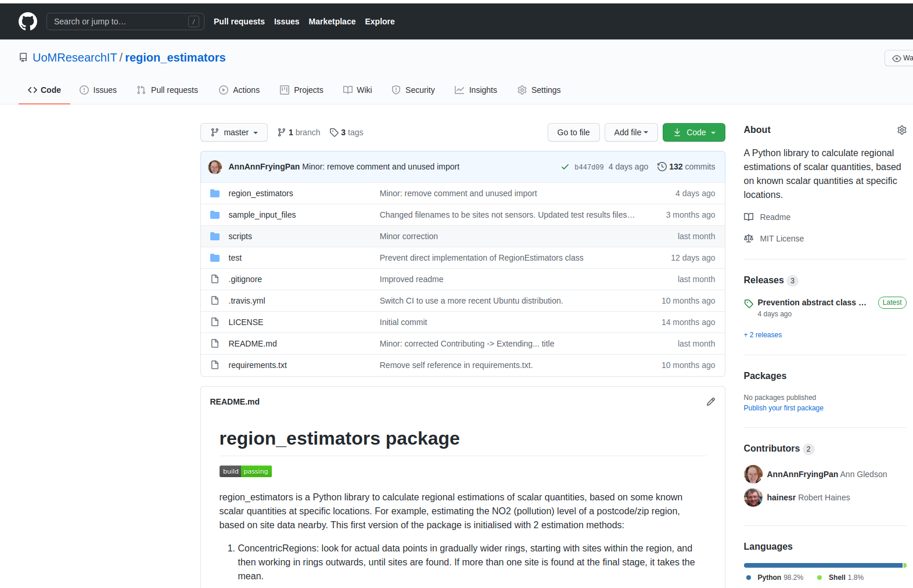The width and height of the screenshot is (913, 588).
Task: Click the Readme book icon in About
Action: pyautogui.click(x=749, y=217)
